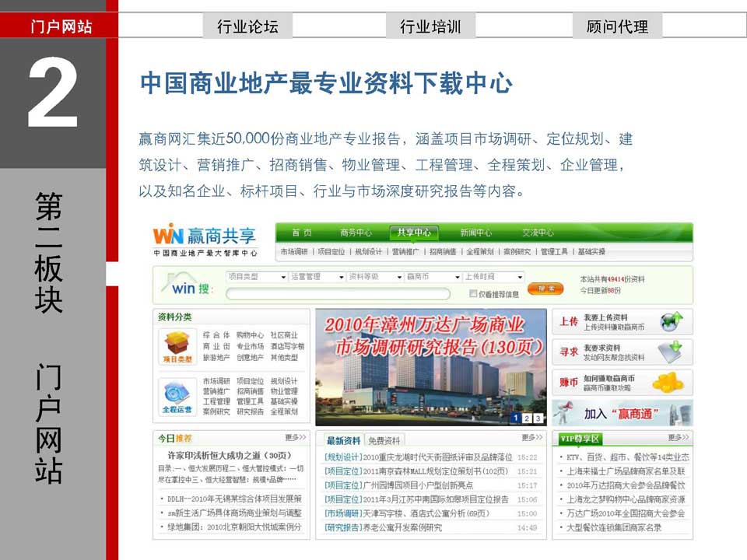Open 基础实操 in the sub-navigation bar

591,251
